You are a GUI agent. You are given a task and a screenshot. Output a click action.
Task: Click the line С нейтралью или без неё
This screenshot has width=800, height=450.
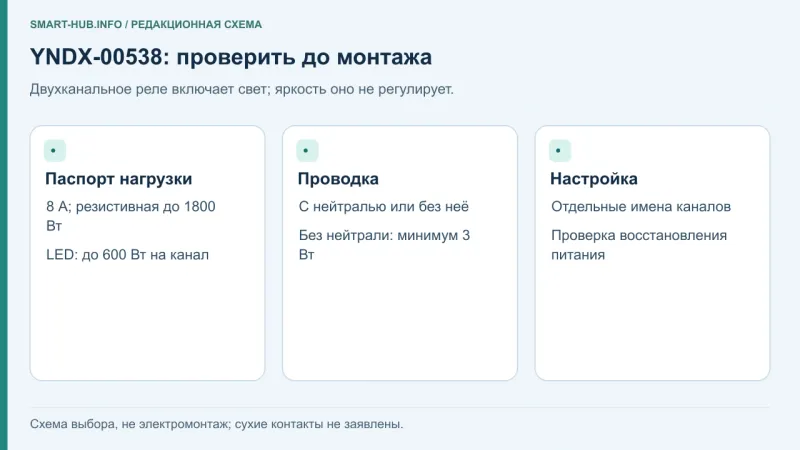[x=384, y=207]
